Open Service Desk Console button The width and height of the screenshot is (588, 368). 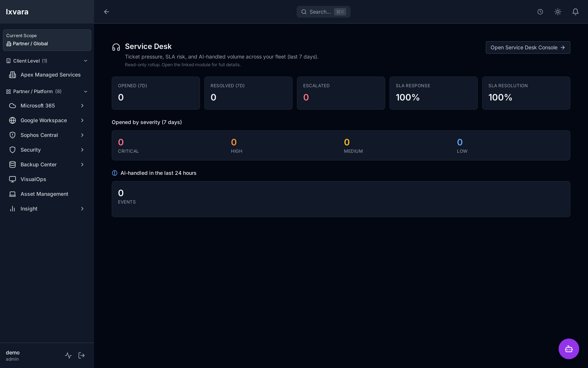click(x=528, y=47)
